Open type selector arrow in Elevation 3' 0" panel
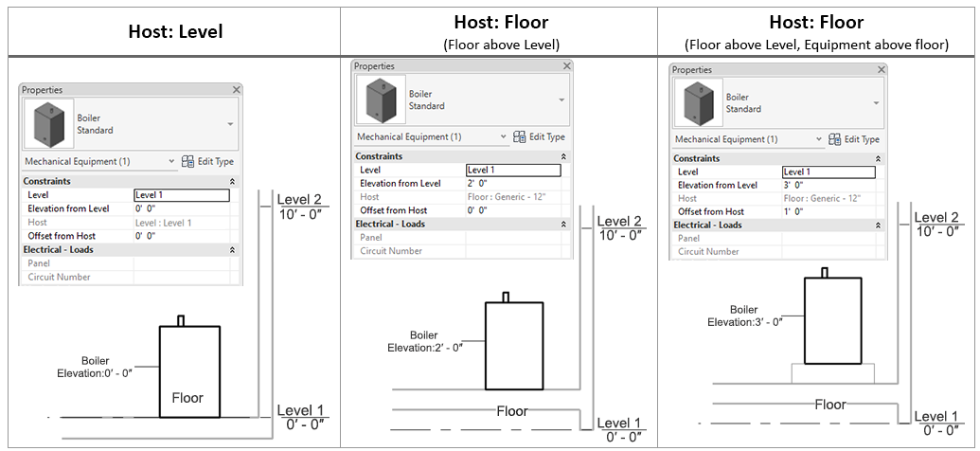The height and width of the screenshot is (451, 980). click(876, 103)
